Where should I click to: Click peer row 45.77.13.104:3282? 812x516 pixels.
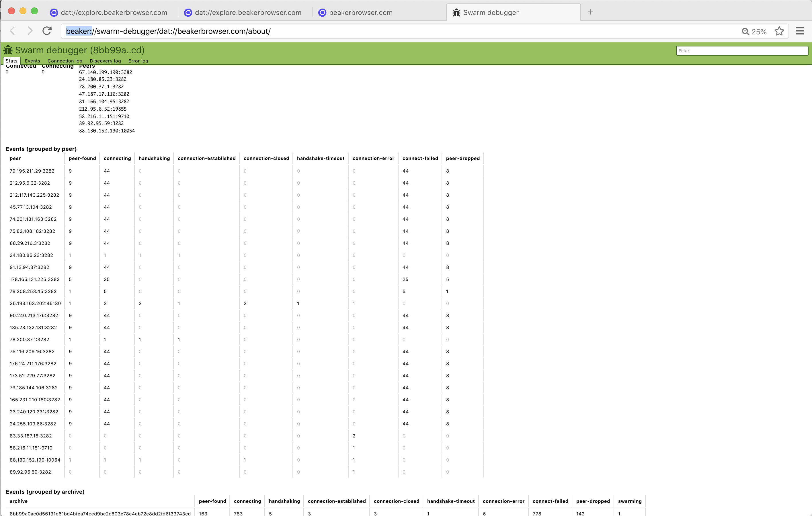245,207
